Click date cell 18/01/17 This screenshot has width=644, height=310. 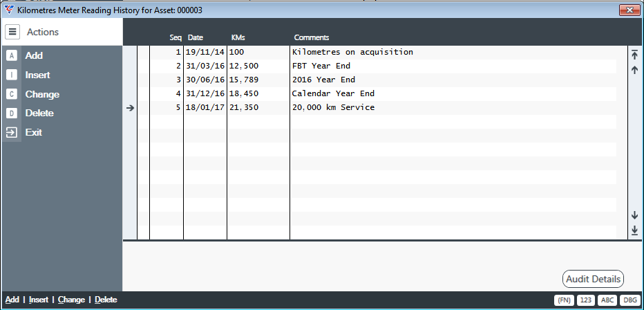[x=205, y=108]
